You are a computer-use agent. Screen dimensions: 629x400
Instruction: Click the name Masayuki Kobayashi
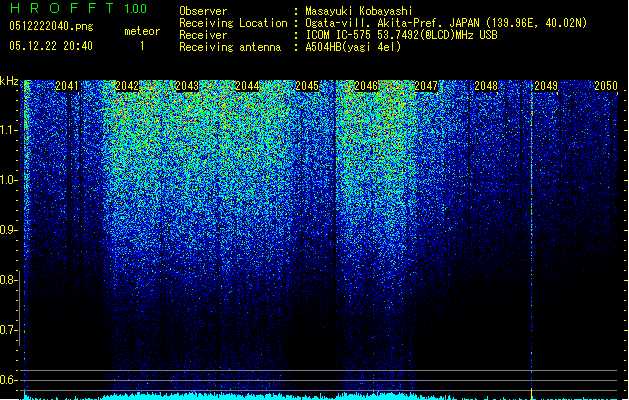359,11
